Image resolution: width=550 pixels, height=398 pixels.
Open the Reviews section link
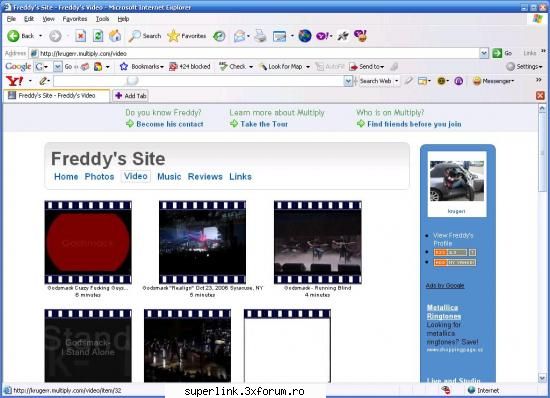[205, 177]
